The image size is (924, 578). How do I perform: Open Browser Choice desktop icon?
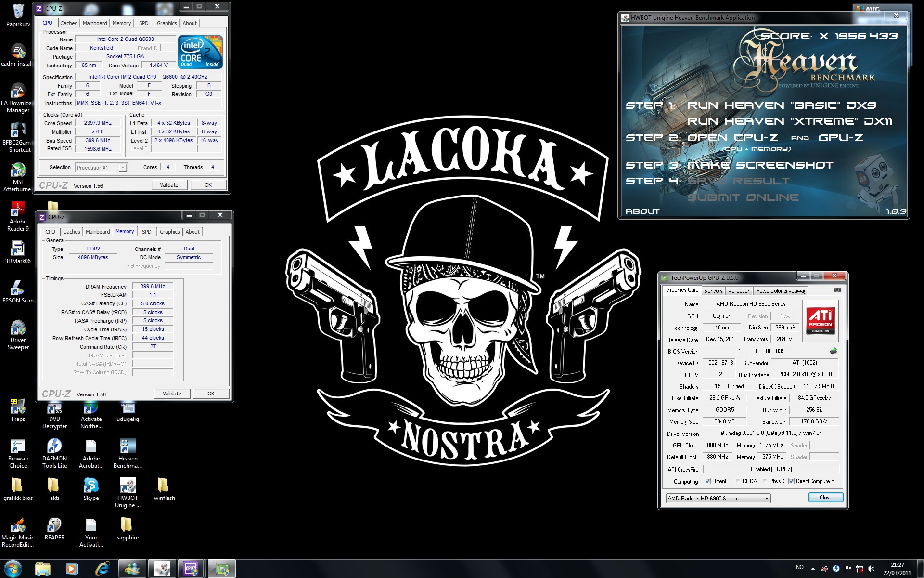(x=18, y=453)
